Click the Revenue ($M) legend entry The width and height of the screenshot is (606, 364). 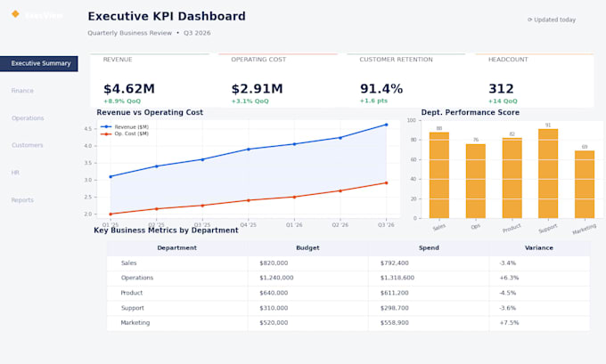tap(125, 126)
